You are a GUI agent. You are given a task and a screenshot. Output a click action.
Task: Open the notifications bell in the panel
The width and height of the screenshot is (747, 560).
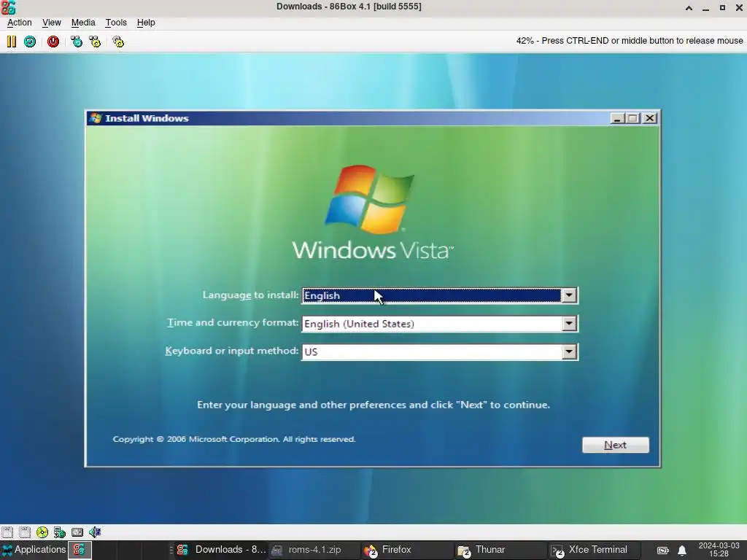(x=682, y=550)
